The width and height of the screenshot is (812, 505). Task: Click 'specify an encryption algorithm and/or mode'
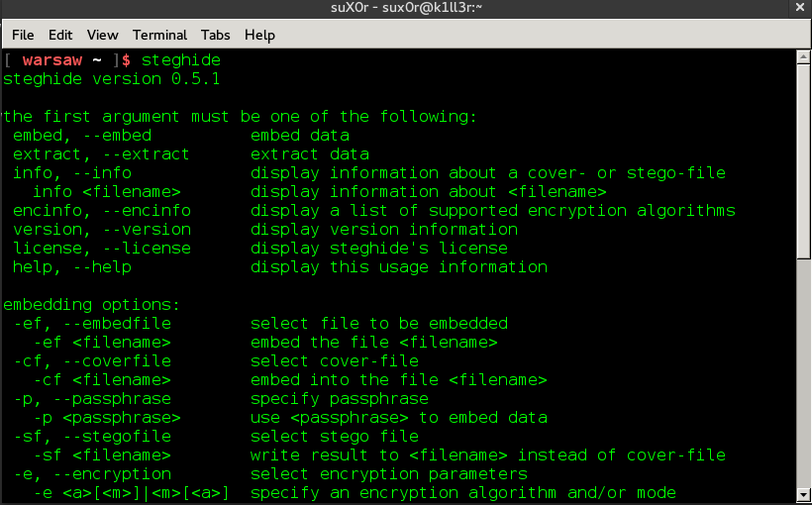click(x=463, y=492)
